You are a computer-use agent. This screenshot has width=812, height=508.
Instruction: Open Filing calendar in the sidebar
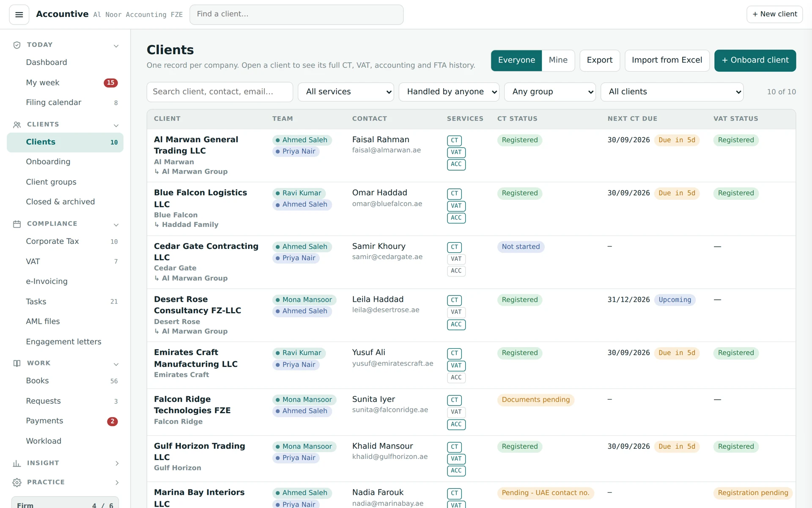65,102
